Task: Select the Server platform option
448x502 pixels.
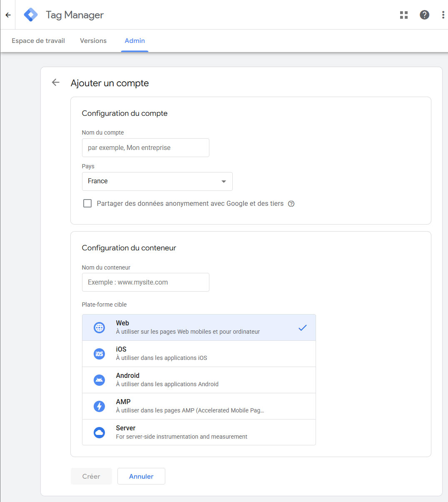Action: [x=199, y=432]
